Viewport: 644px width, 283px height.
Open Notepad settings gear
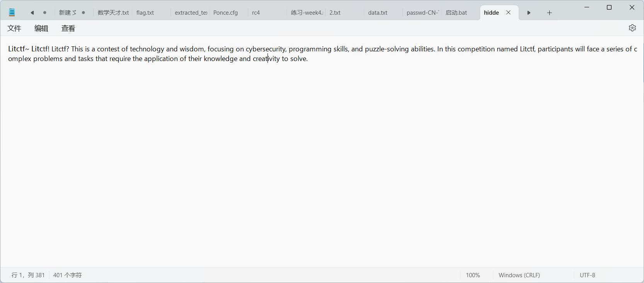632,28
